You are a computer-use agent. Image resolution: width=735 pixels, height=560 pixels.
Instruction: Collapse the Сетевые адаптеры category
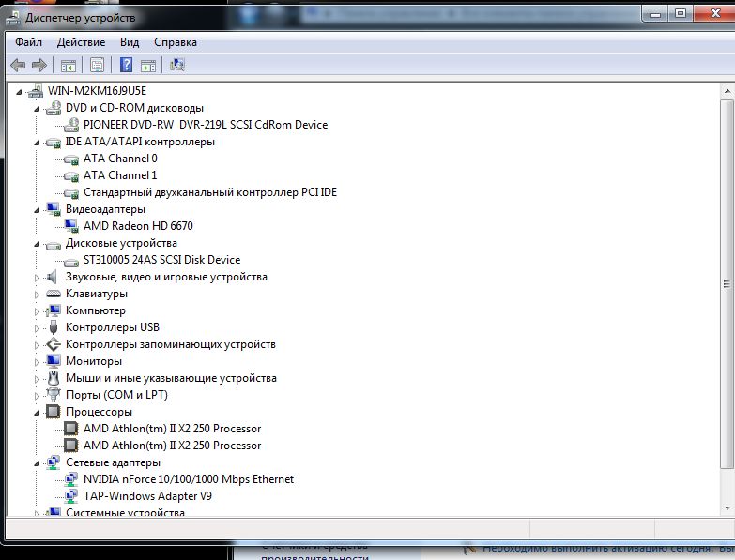[x=37, y=463]
